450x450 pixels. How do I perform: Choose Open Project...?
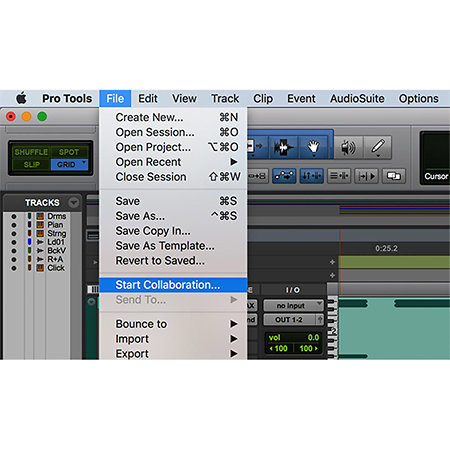click(x=173, y=147)
